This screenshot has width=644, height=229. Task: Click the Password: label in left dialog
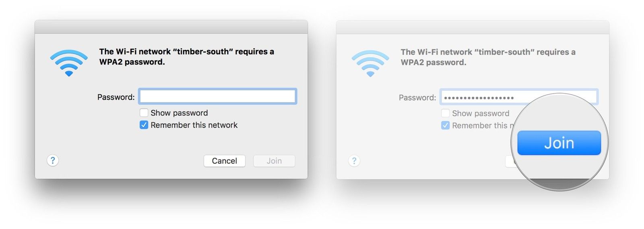pos(116,97)
